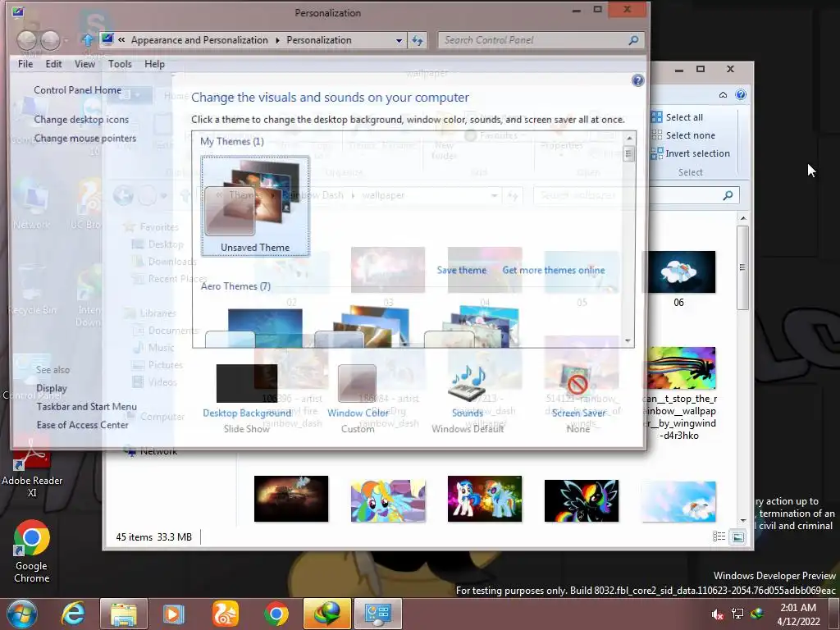This screenshot has height=630, width=840.
Task: Select the black Rainbow Dash neon wallpaper
Action: click(x=582, y=501)
